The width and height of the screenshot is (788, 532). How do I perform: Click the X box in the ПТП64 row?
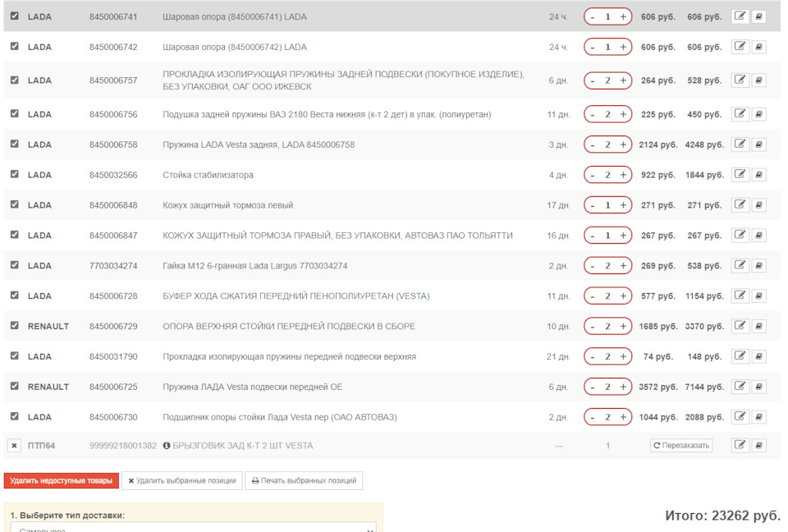coord(14,446)
